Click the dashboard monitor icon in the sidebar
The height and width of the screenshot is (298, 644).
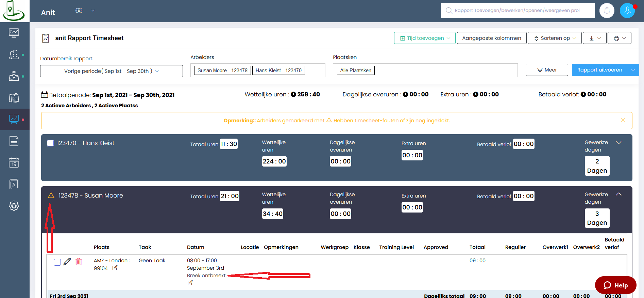coord(14,33)
